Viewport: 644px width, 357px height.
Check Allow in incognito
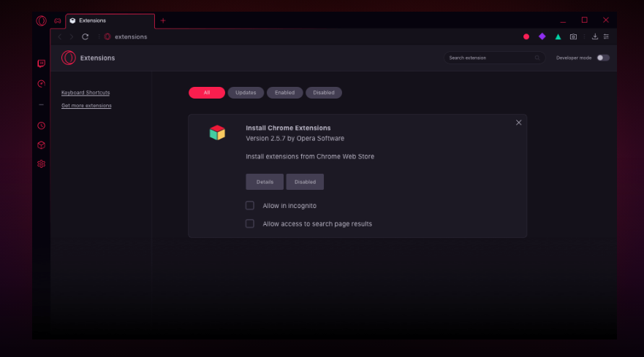tap(250, 206)
